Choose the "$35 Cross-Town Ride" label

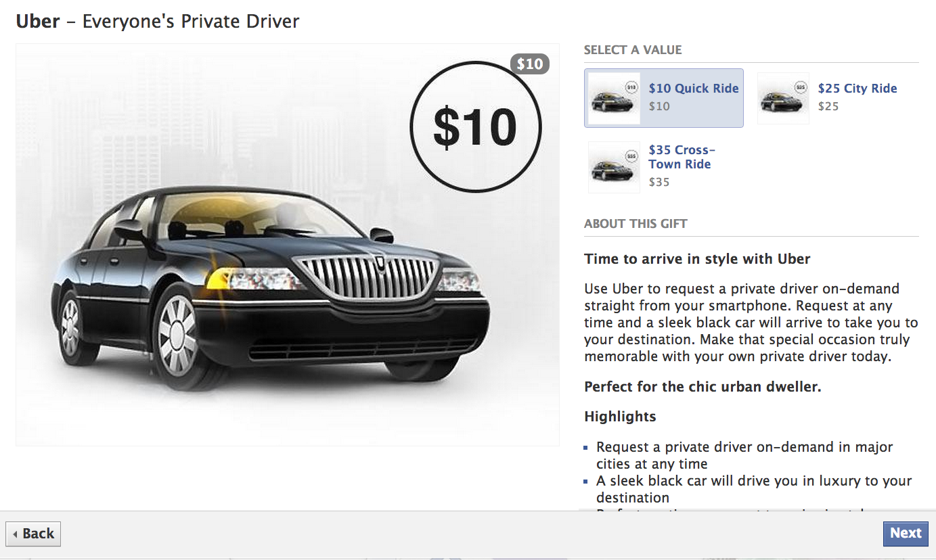[682, 157]
